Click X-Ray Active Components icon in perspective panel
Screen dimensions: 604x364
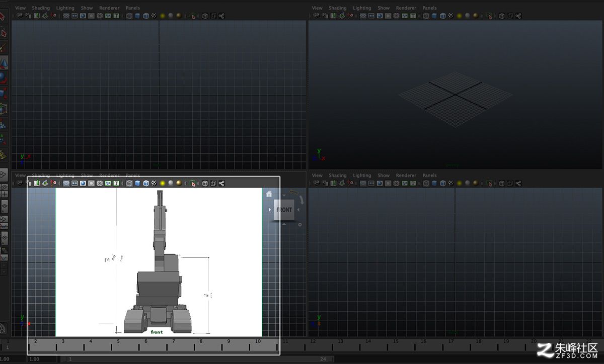510,16
